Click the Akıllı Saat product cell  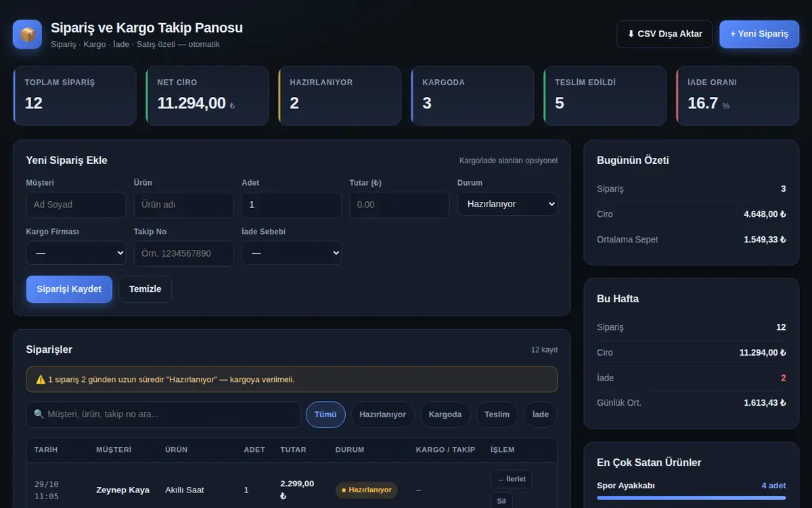coord(185,490)
